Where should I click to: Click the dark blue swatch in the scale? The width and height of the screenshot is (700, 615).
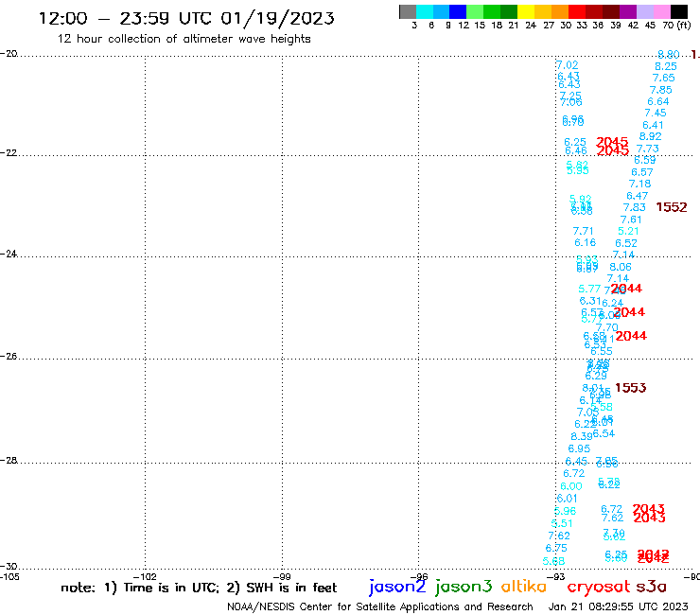pyautogui.click(x=458, y=11)
